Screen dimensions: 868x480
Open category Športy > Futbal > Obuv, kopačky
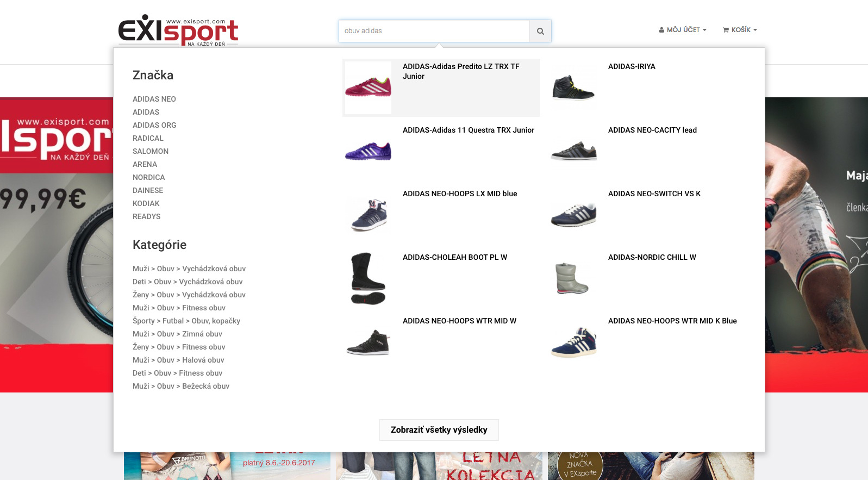click(186, 321)
